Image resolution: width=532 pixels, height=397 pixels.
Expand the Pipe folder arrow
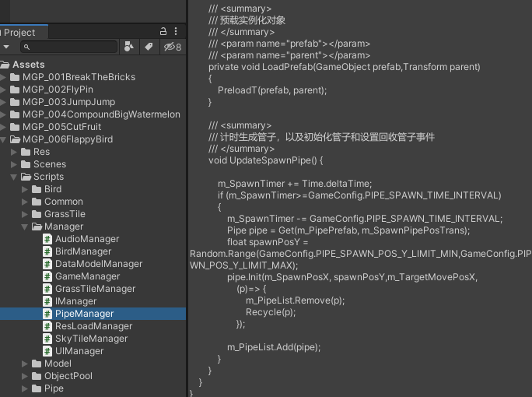[x=25, y=388]
